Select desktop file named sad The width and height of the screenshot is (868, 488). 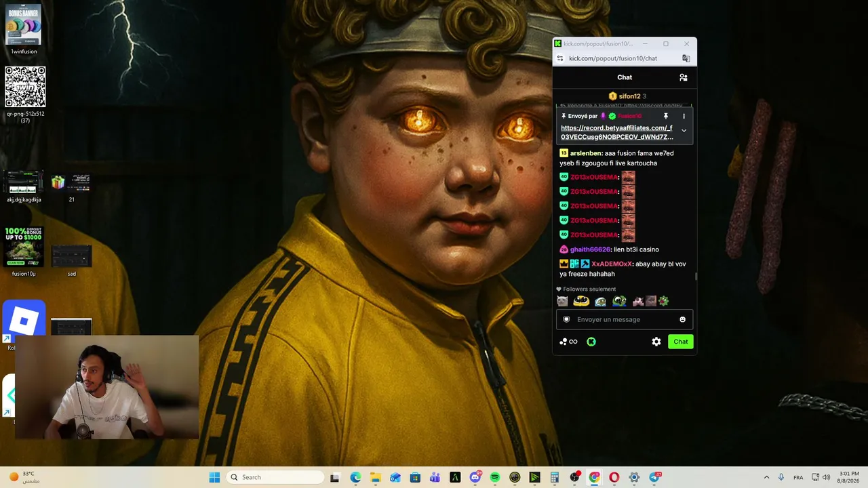point(71,260)
